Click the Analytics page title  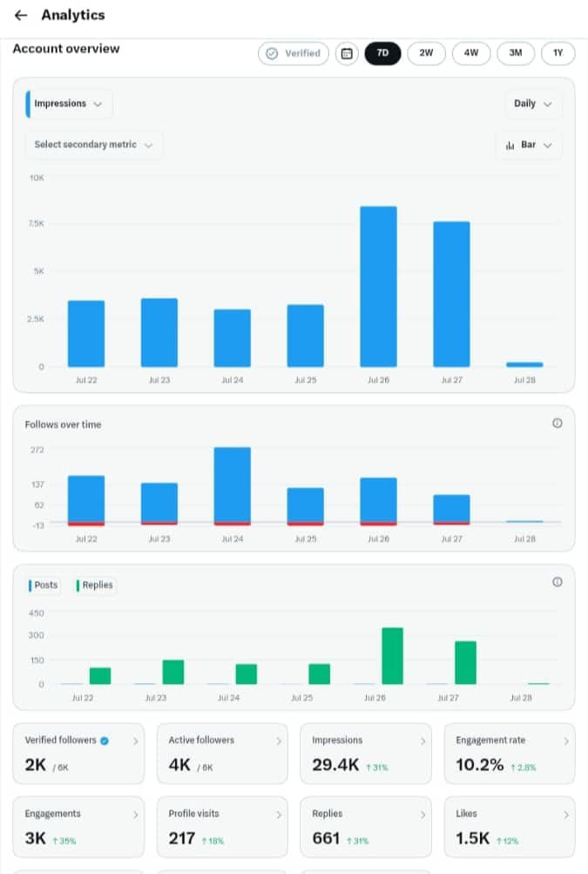pos(73,15)
